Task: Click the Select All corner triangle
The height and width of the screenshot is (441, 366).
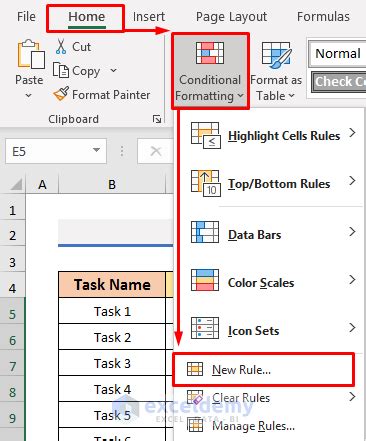Action: (16, 184)
